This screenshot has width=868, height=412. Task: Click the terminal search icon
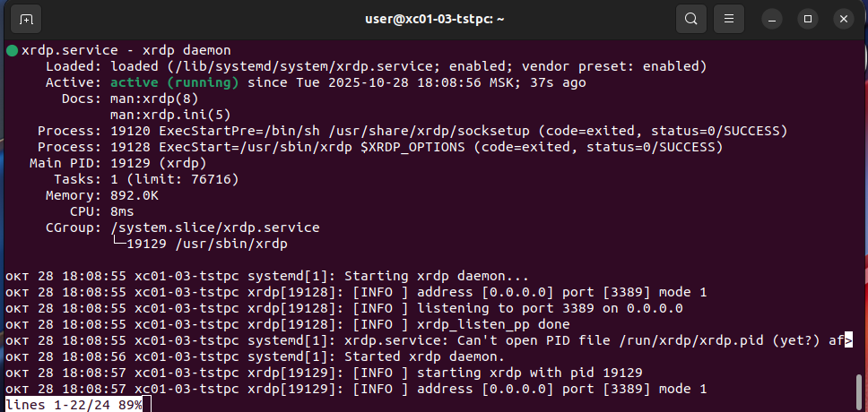tap(690, 18)
